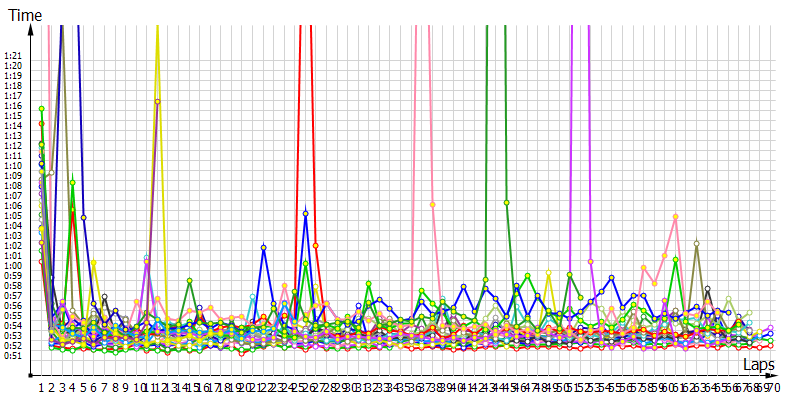Click the 0:51 label on the time axis
The width and height of the screenshot is (800, 400).
point(13,355)
